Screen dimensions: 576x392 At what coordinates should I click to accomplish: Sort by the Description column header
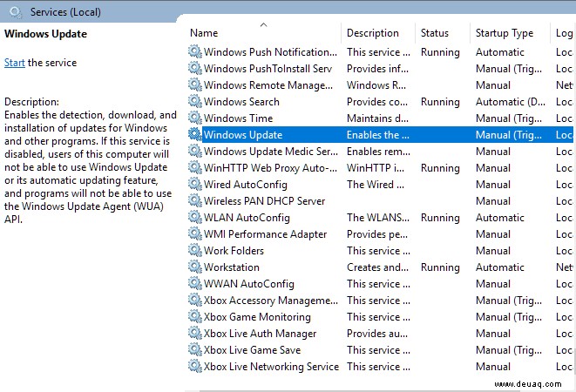click(372, 33)
